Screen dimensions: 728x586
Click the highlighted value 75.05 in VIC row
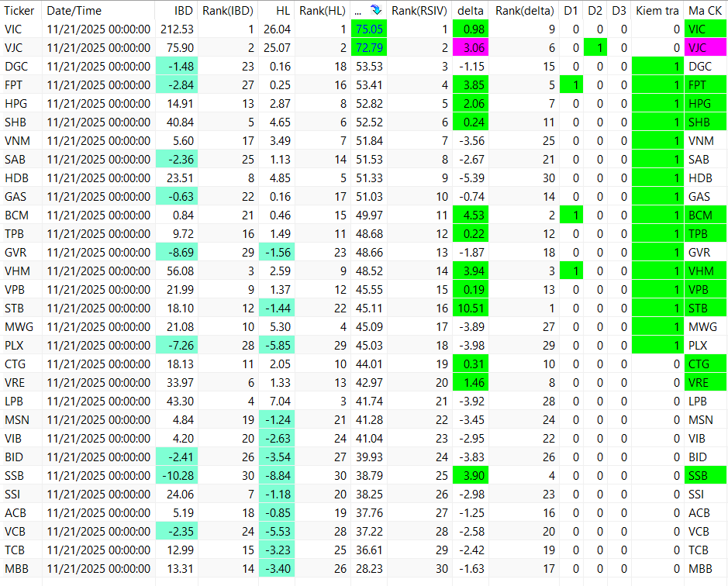coord(369,29)
